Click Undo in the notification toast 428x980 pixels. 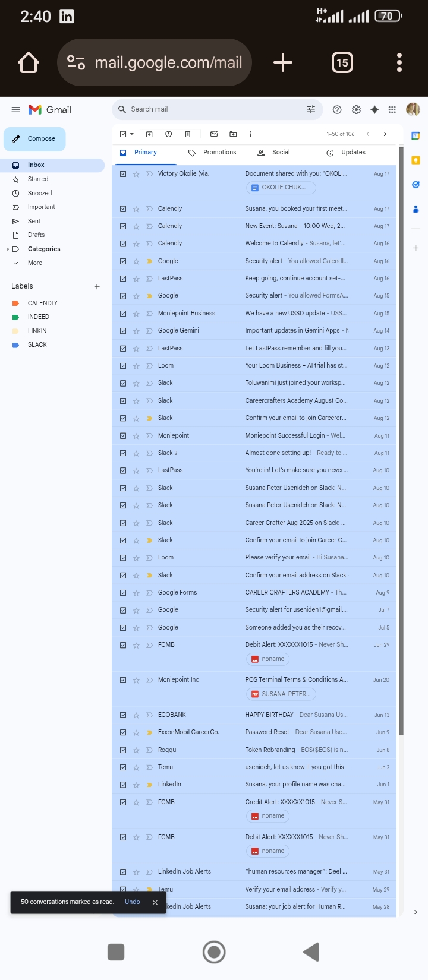133,902
